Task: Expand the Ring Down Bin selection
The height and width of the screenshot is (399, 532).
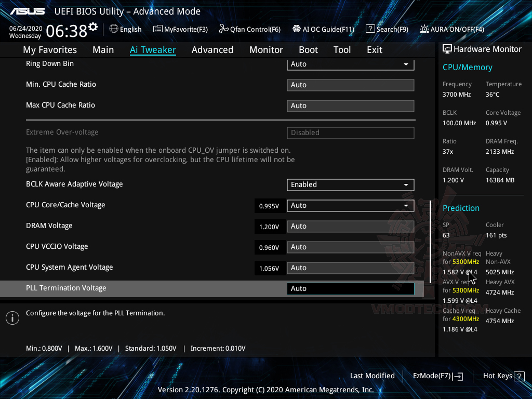Action: 350,64
